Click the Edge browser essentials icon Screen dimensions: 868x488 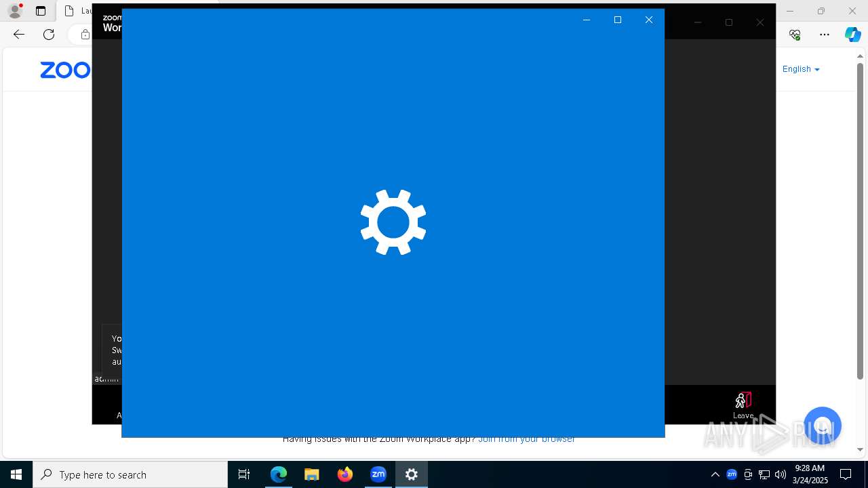click(x=795, y=35)
